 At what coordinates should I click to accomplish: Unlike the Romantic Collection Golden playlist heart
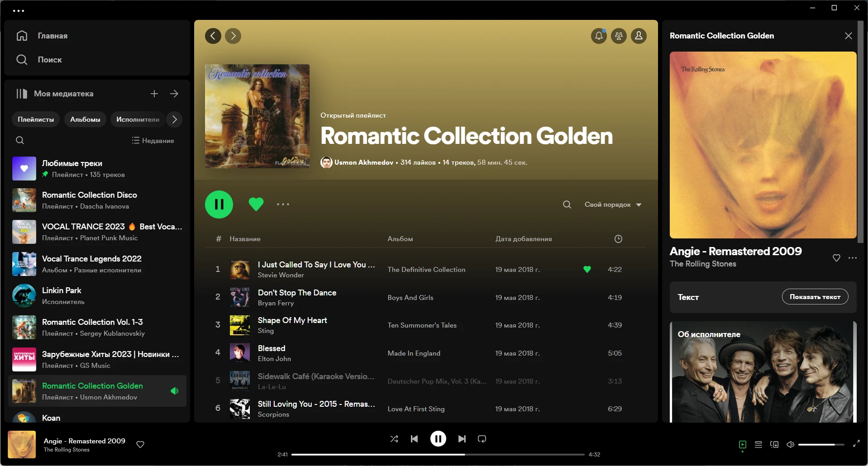256,204
